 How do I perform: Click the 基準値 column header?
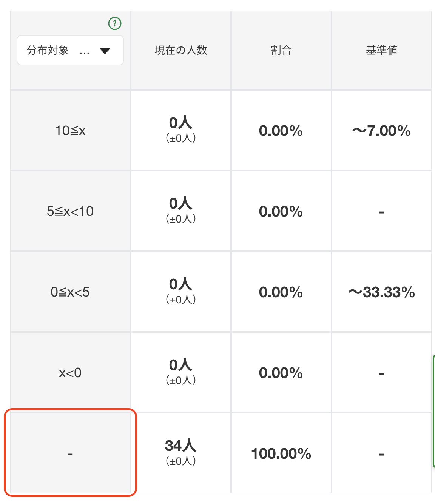click(382, 50)
